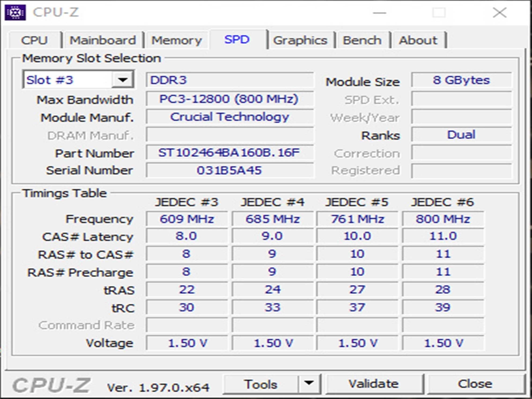Minimize the CPU-Z window
Screen dimensions: 532x399
click(x=380, y=12)
